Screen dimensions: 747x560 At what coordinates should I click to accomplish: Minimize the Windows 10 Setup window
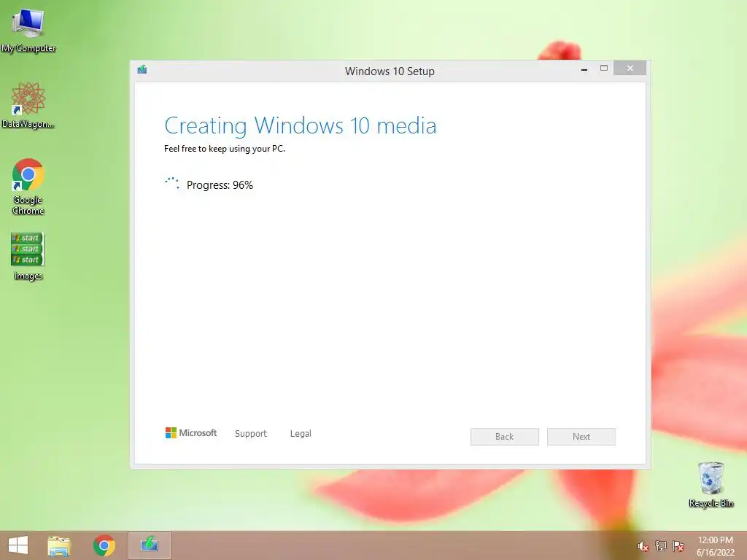click(584, 69)
